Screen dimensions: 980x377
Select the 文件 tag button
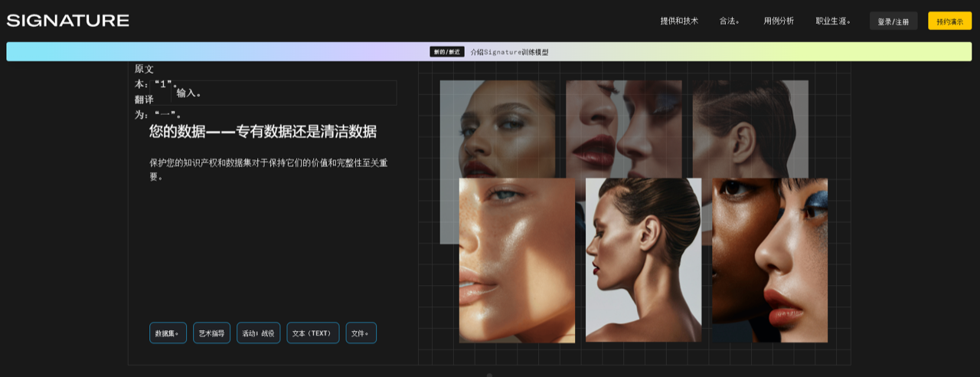coord(361,333)
